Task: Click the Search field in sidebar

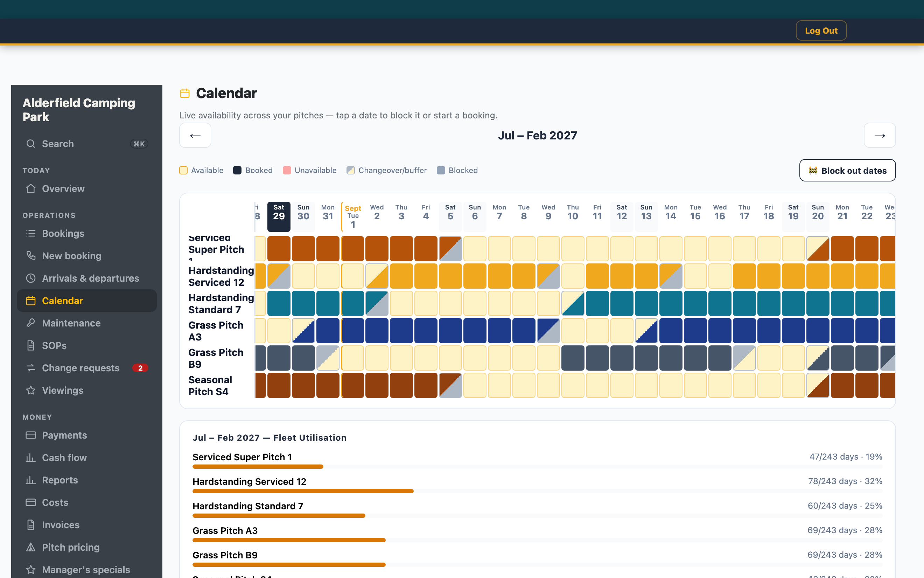Action: pos(87,144)
